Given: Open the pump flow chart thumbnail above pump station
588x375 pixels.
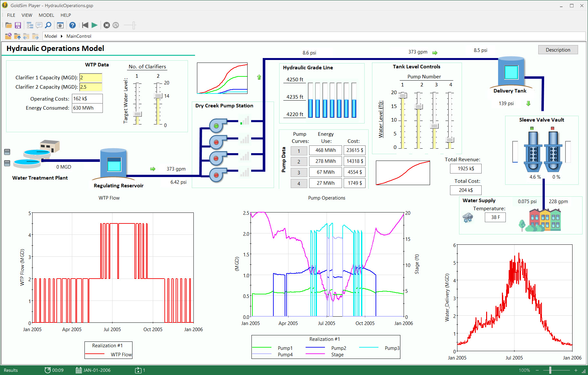Looking at the screenshot, I should 222,78.
